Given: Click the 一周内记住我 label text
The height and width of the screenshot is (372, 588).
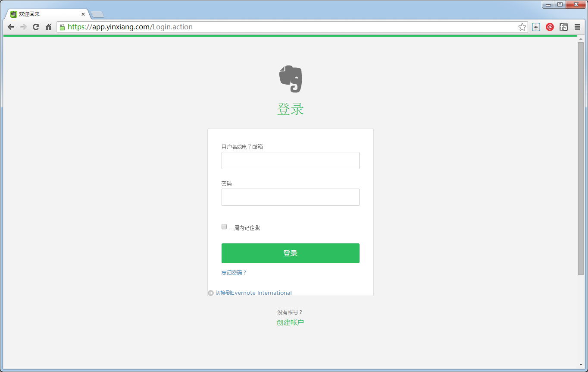Looking at the screenshot, I should pos(244,228).
